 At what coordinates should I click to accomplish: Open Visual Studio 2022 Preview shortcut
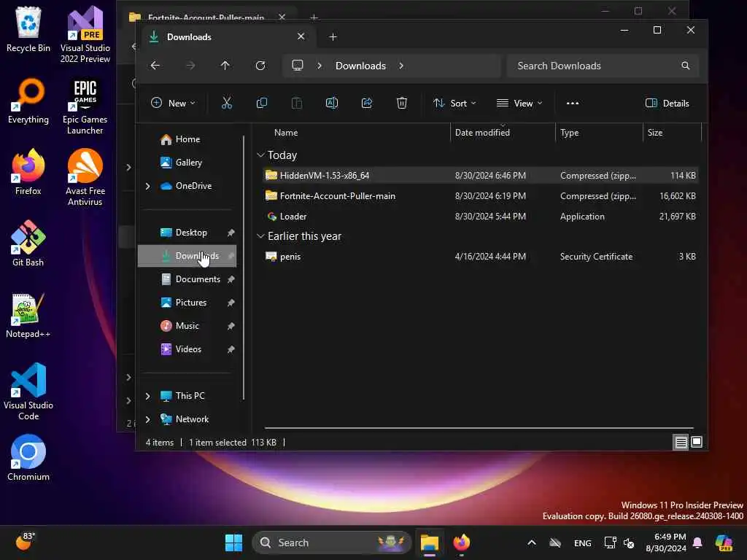click(85, 34)
